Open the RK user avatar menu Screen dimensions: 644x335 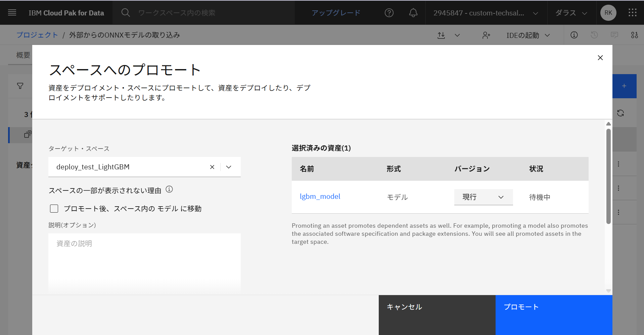click(608, 13)
